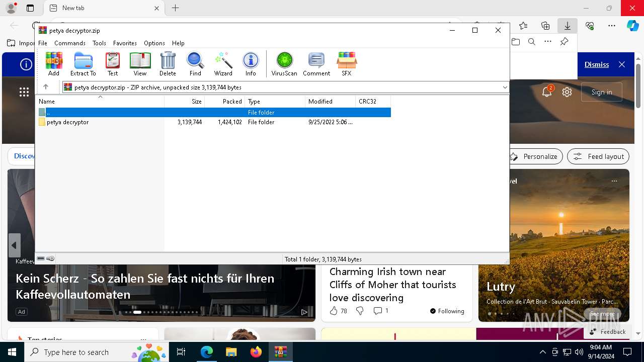Click the Feed layout button

(x=598, y=156)
